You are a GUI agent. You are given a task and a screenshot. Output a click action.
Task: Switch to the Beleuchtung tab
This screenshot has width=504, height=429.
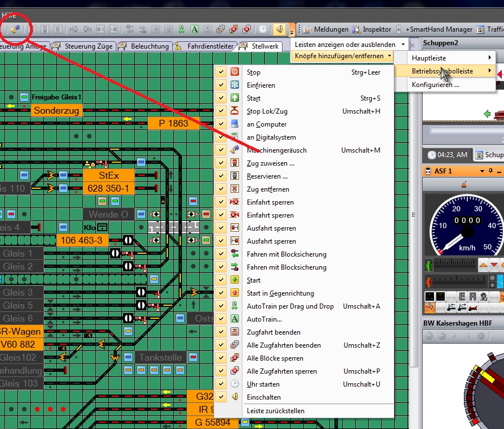(x=149, y=46)
